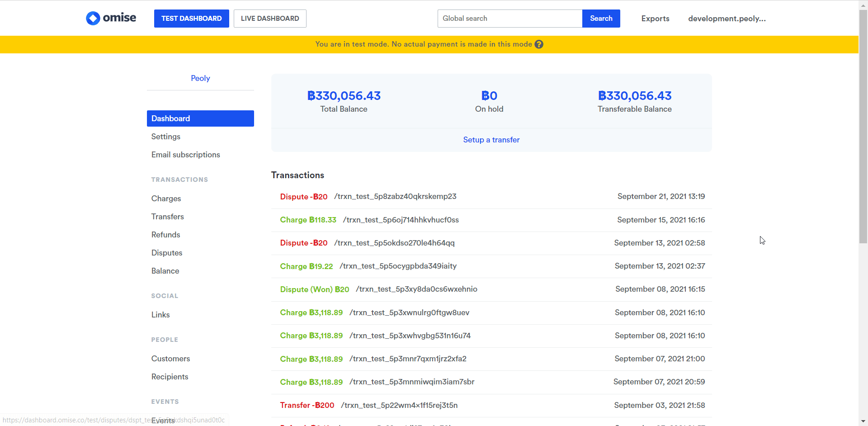Select Dashboard in the sidebar
Image resolution: width=868 pixels, height=426 pixels.
[200, 118]
